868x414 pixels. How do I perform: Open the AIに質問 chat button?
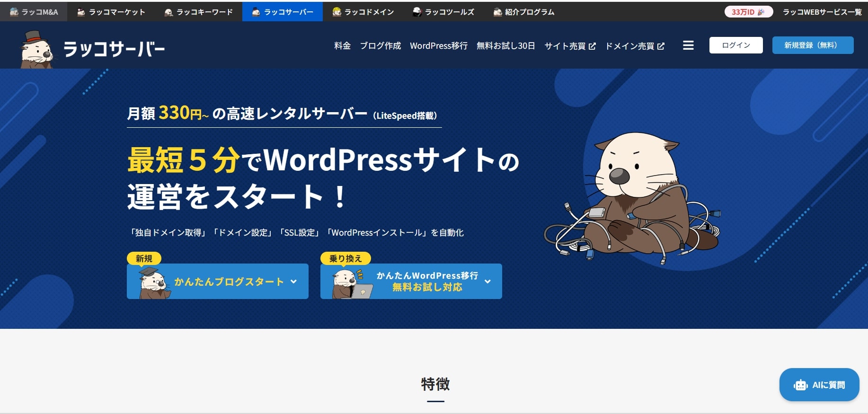819,385
